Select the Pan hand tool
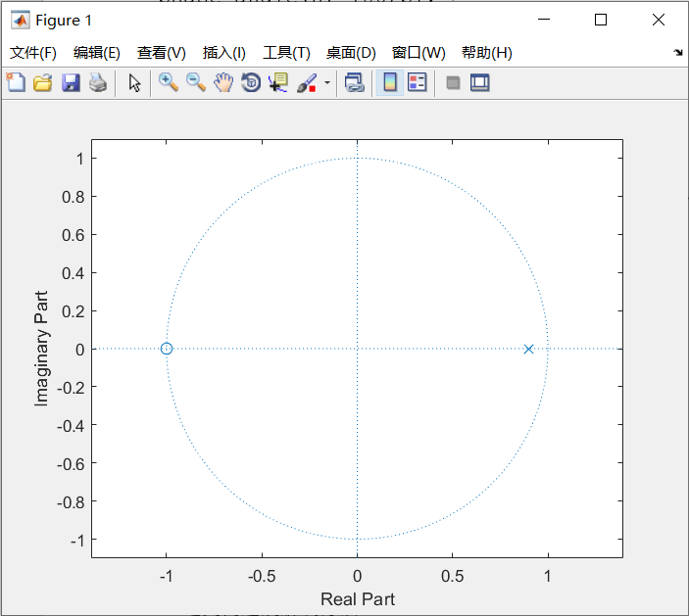The width and height of the screenshot is (689, 616). click(223, 82)
